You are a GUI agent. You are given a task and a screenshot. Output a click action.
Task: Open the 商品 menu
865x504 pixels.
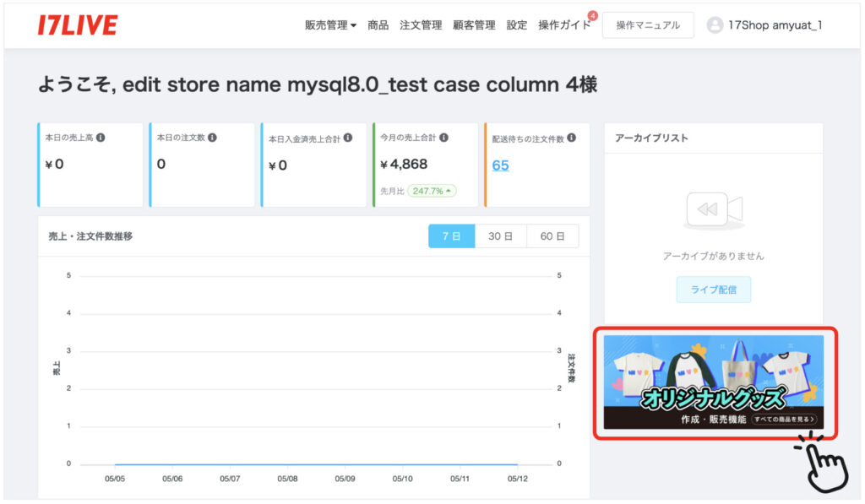(x=378, y=25)
